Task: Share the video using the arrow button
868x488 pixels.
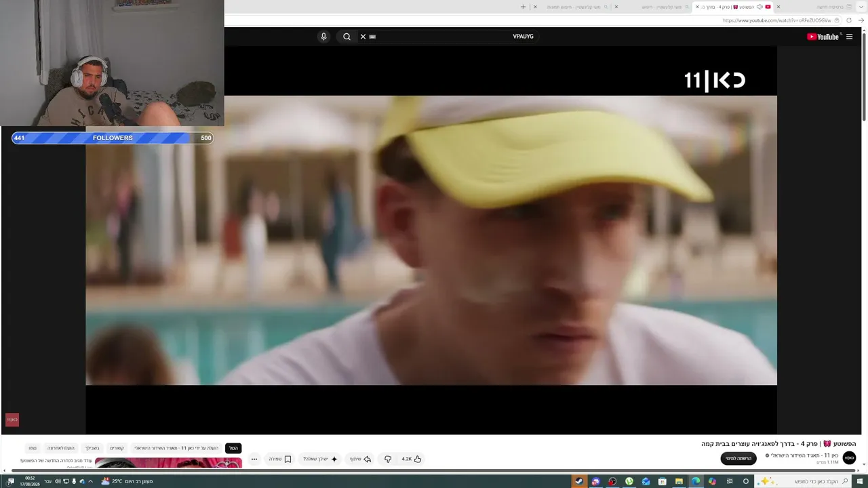Action: click(361, 459)
